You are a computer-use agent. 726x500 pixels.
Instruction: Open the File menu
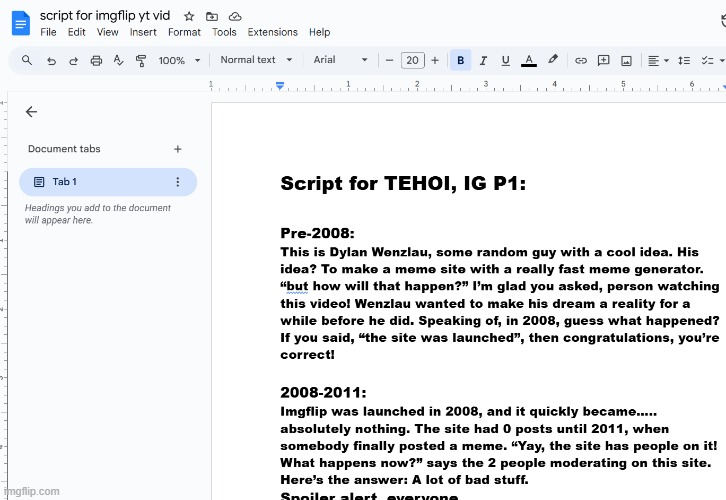click(48, 32)
